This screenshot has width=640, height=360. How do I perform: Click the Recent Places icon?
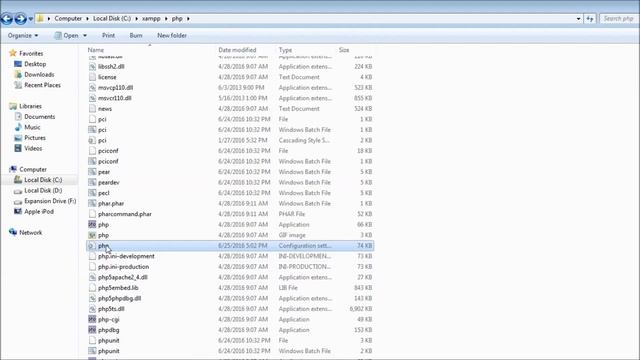pyautogui.click(x=18, y=85)
